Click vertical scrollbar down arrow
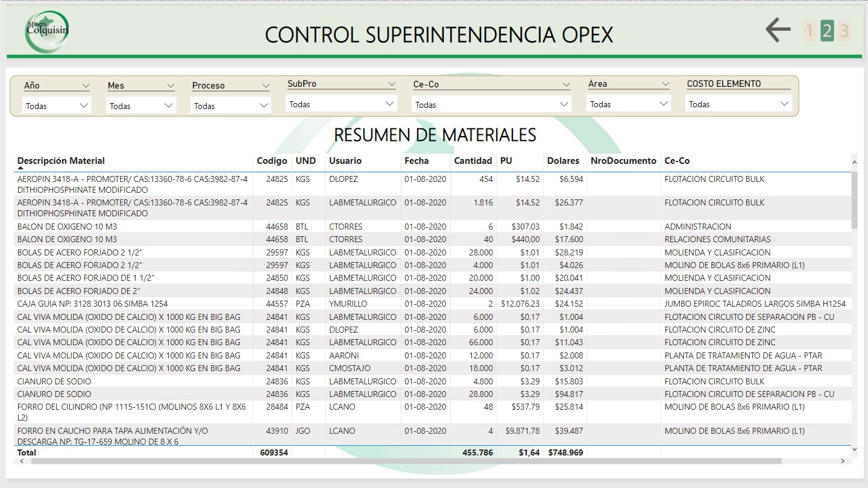The height and width of the screenshot is (488, 868). click(854, 449)
